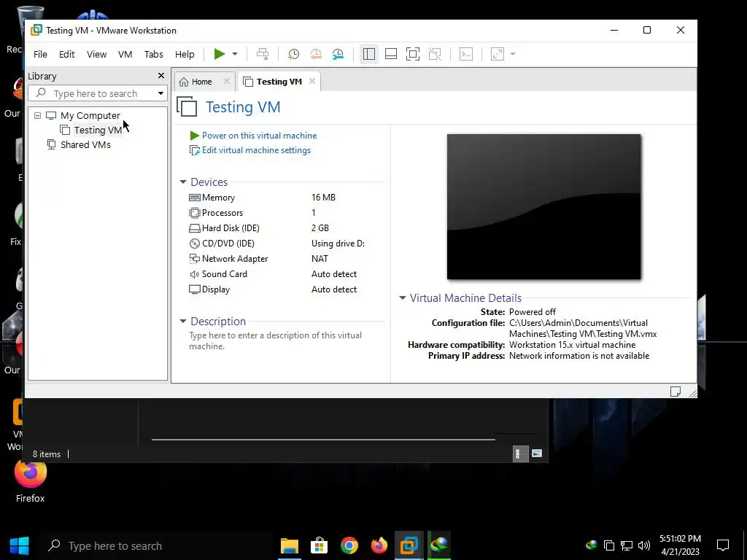The height and width of the screenshot is (560, 747).
Task: Open the stretch display dropdown arrow
Action: click(513, 54)
